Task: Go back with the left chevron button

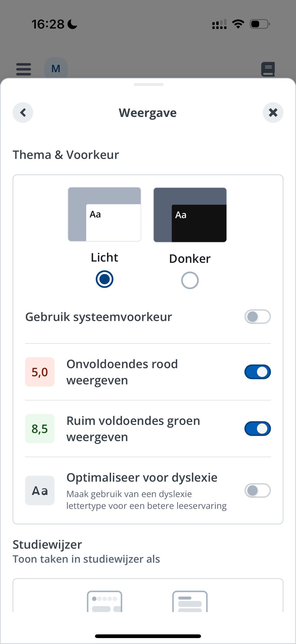Action: tap(23, 113)
